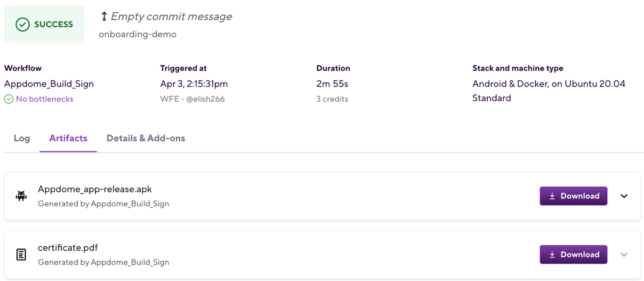The width and height of the screenshot is (644, 281).
Task: Click the document icon for certificate.pdf
Action: tap(21, 254)
